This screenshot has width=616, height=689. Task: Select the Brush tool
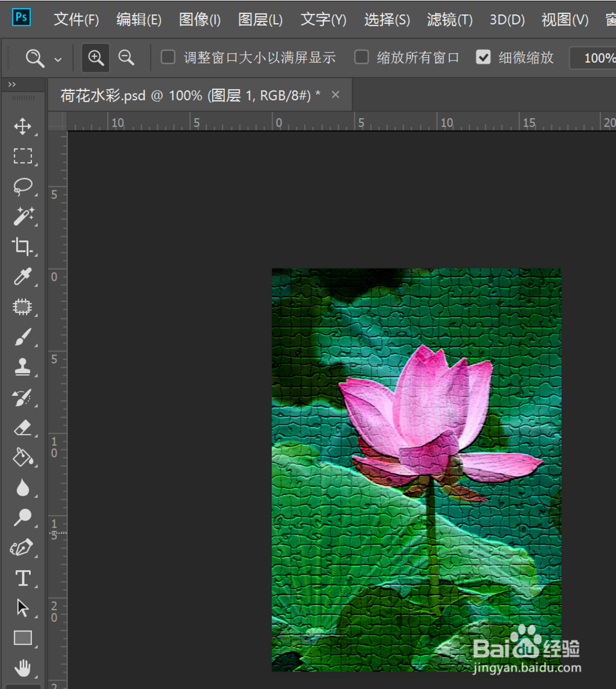pos(23,337)
